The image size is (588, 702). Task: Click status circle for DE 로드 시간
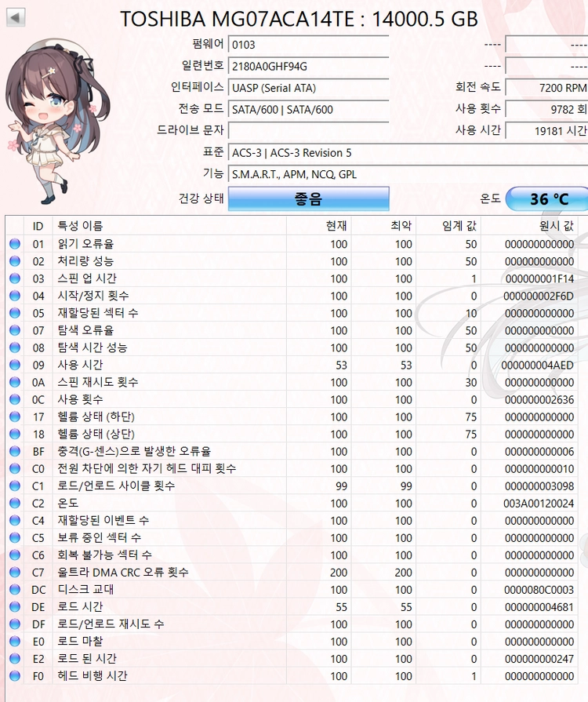point(15,606)
